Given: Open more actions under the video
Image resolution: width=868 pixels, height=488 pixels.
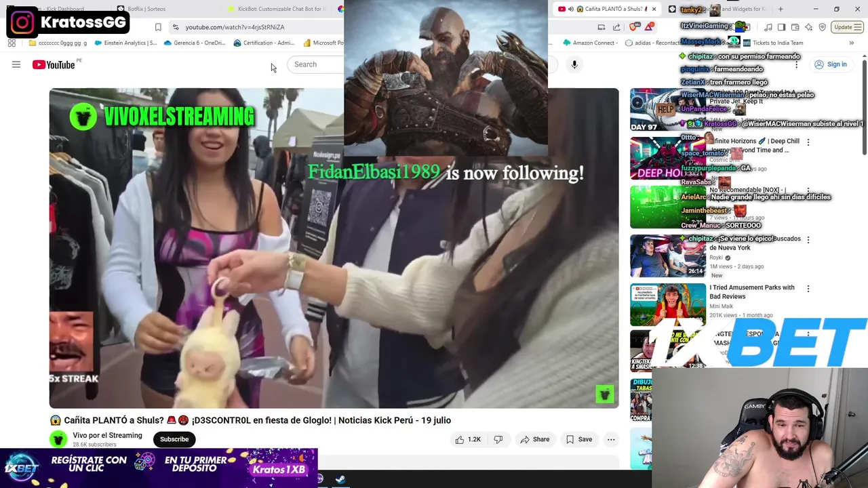Looking at the screenshot, I should click(611, 439).
